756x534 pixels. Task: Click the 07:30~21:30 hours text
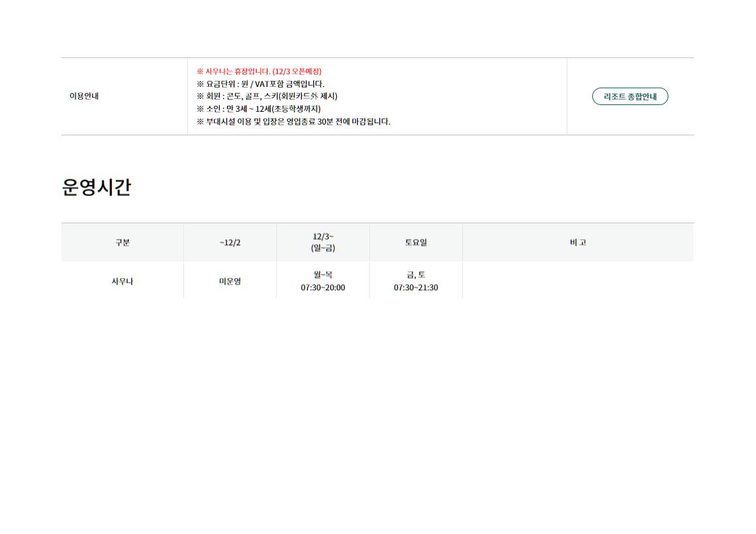click(416, 288)
